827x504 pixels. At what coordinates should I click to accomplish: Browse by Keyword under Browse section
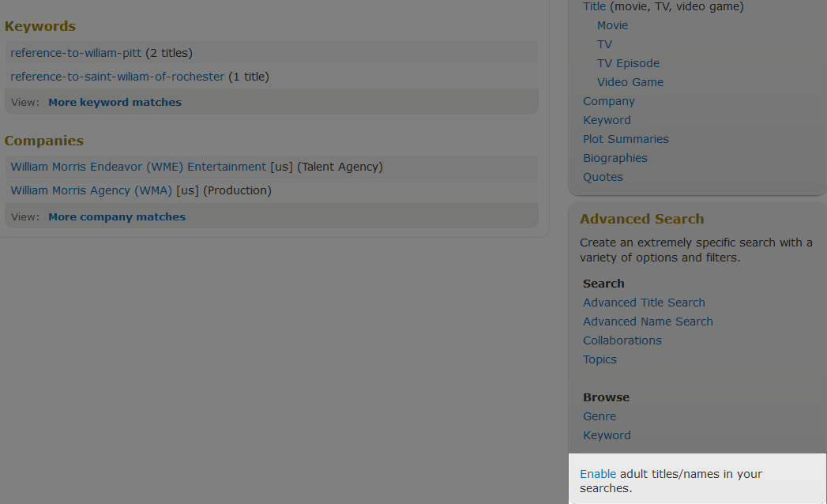click(x=607, y=435)
